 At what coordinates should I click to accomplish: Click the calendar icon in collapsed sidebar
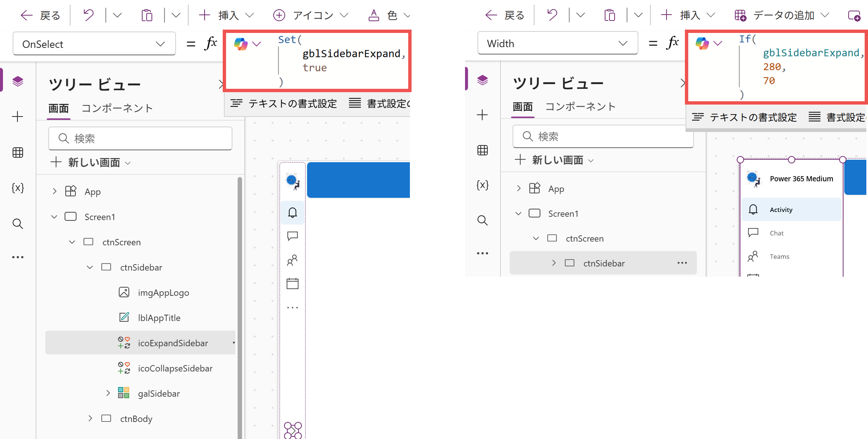[x=292, y=283]
